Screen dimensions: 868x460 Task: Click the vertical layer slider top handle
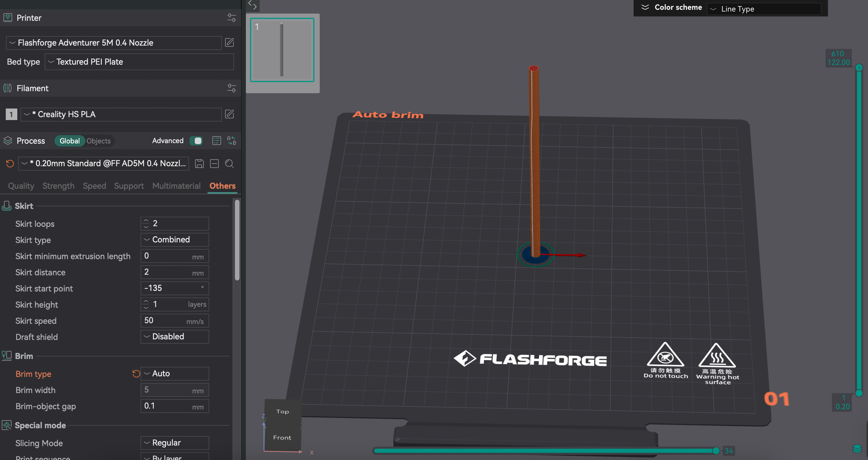point(859,68)
